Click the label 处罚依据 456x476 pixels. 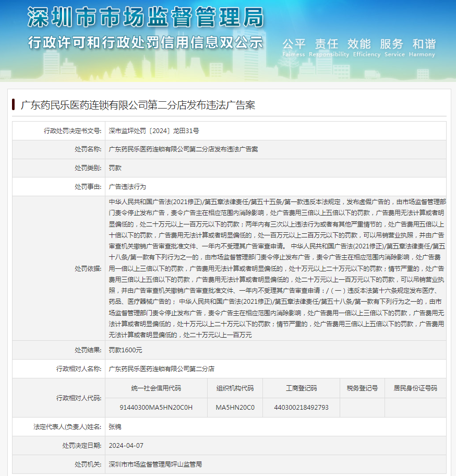click(x=88, y=269)
